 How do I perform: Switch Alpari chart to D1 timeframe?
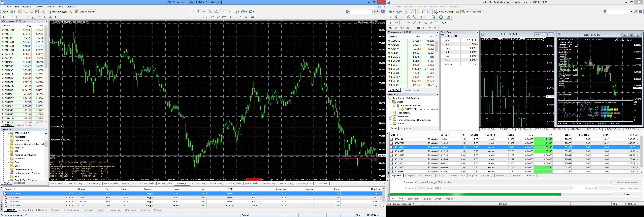241,17
